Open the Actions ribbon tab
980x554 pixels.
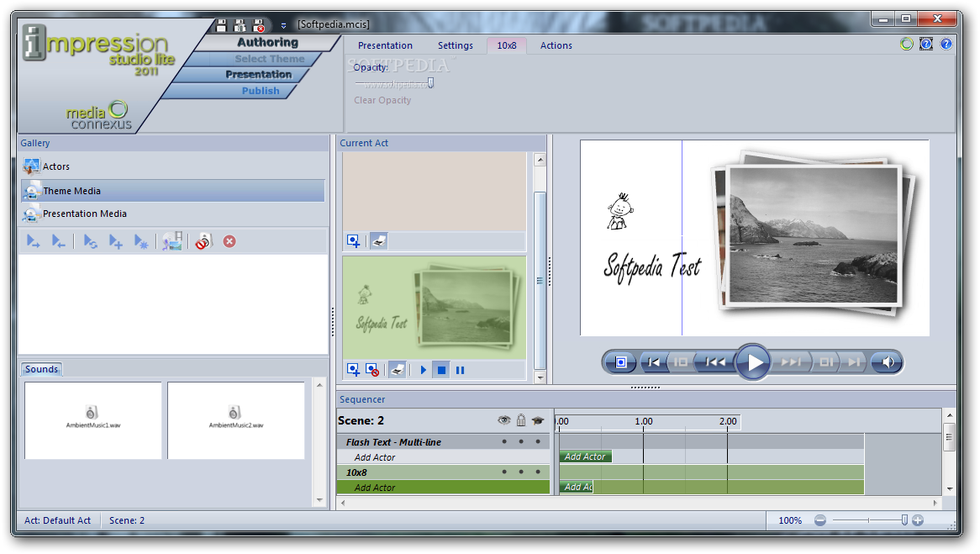[x=556, y=45]
